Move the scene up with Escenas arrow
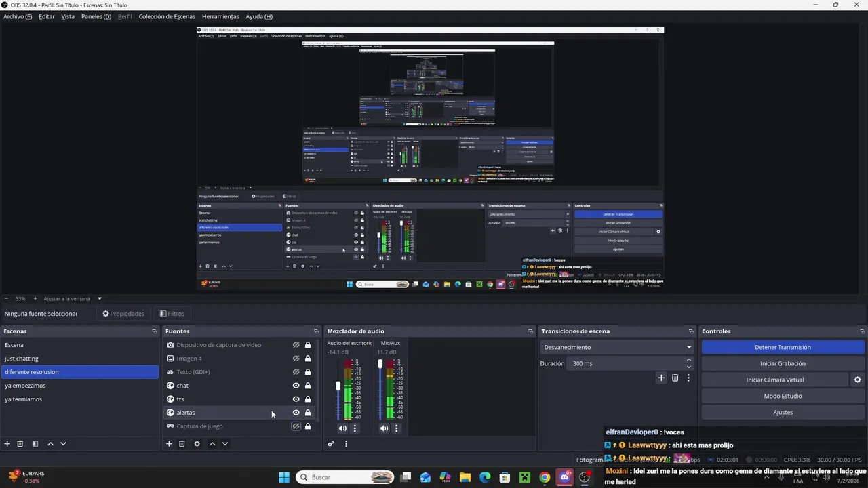The image size is (868, 488). (50, 444)
